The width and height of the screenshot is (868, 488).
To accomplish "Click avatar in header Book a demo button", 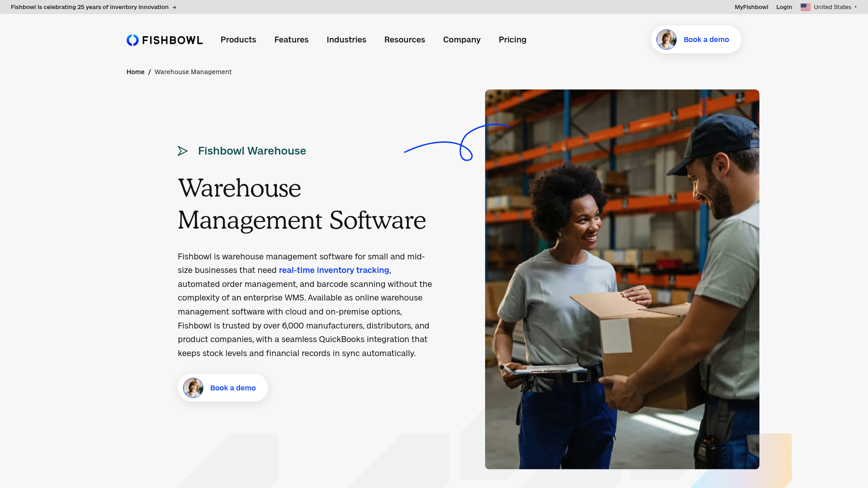I will [x=666, y=39].
